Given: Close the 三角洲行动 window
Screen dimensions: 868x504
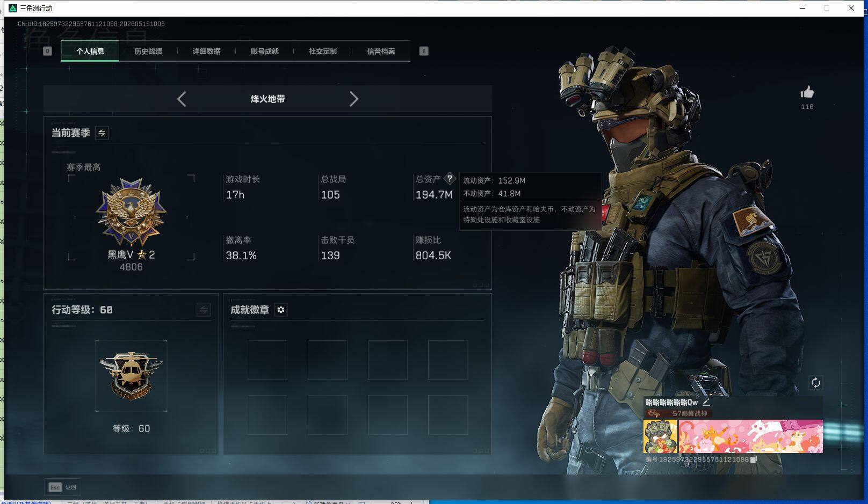Looking at the screenshot, I should click(851, 8).
